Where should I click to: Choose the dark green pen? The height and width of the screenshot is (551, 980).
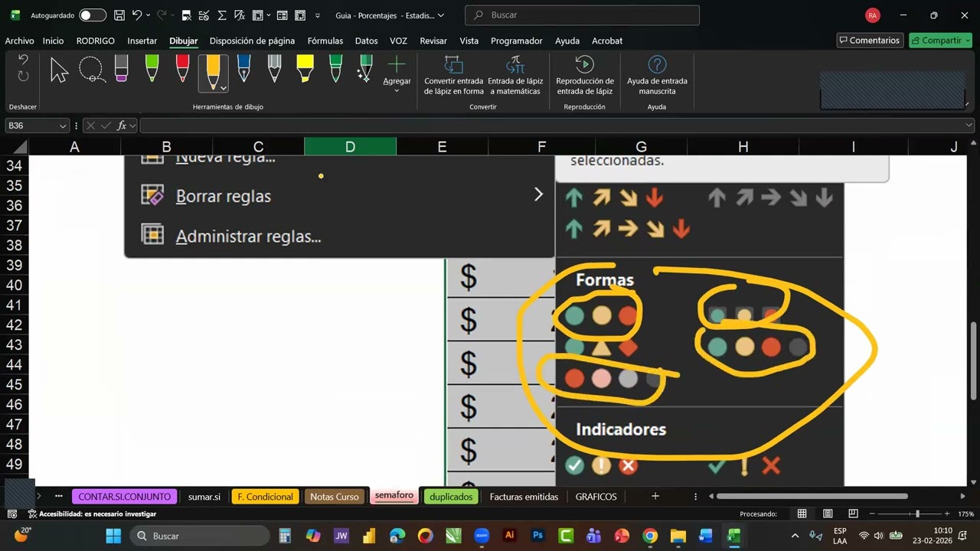tap(335, 68)
